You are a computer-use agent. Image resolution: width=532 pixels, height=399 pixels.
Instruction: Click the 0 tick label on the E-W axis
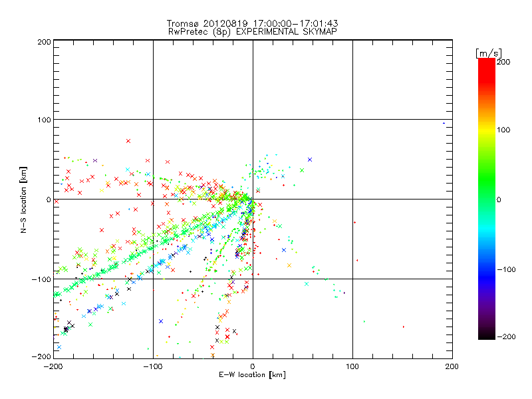click(x=253, y=367)
